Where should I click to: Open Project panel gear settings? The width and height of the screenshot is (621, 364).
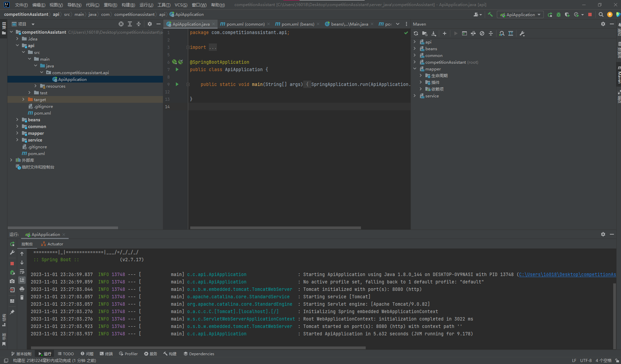(x=150, y=24)
